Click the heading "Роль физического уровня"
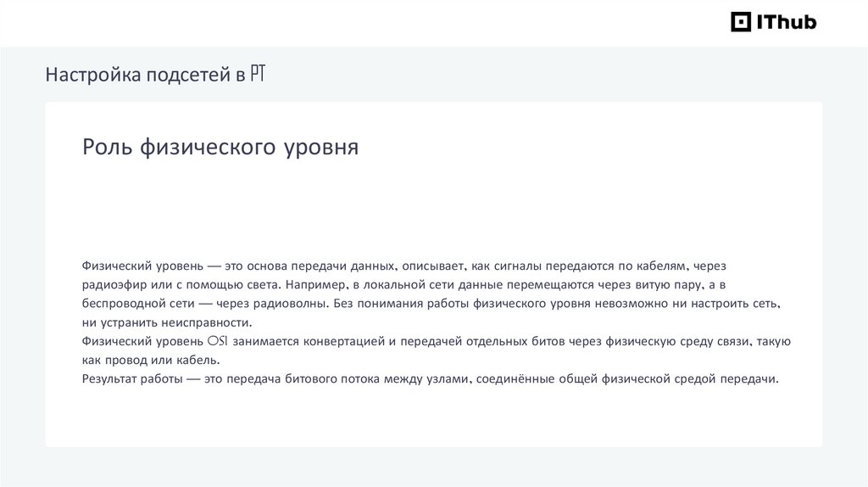Viewport: 868px width, 487px height. [x=220, y=147]
